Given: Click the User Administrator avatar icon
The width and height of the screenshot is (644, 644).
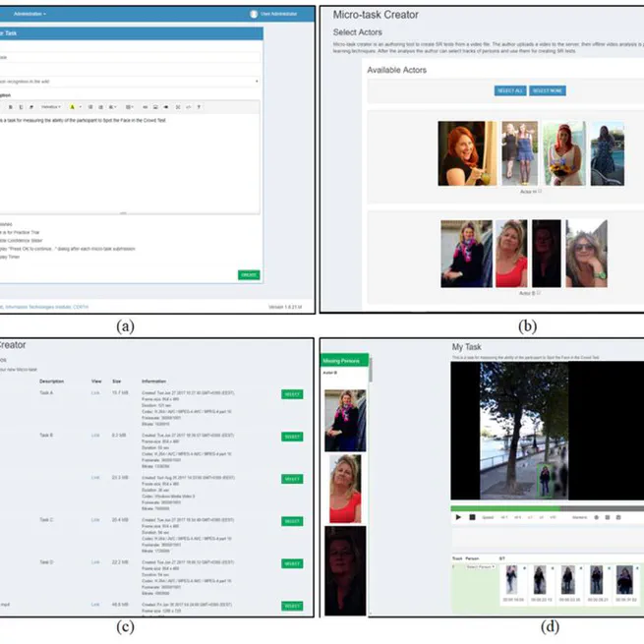Looking at the screenshot, I should coord(254,14).
